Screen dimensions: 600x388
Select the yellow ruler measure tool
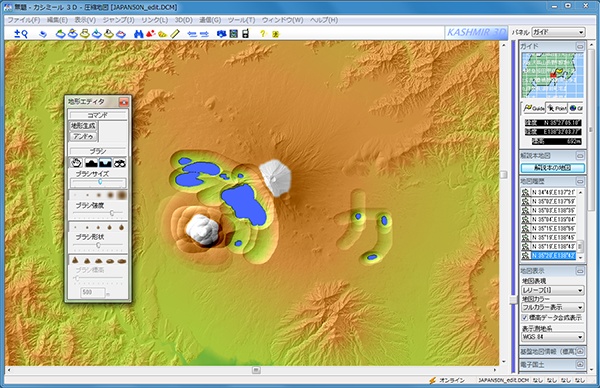(175, 34)
